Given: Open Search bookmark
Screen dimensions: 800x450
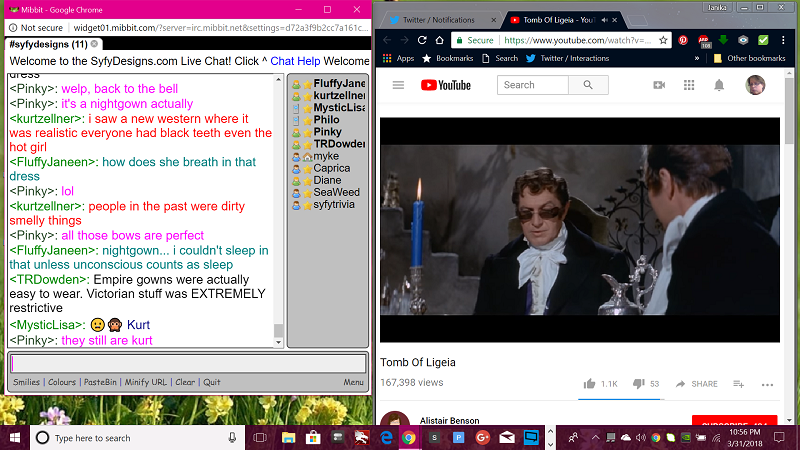Looking at the screenshot, I should (x=500, y=58).
